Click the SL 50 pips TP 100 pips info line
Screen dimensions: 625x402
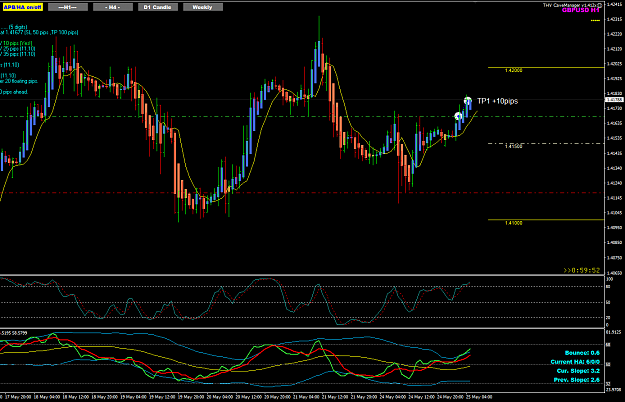pos(39,32)
